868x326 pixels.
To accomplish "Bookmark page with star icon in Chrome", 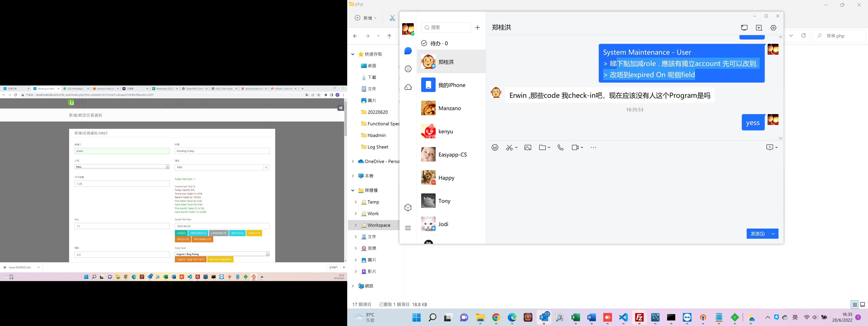I will (x=318, y=95).
